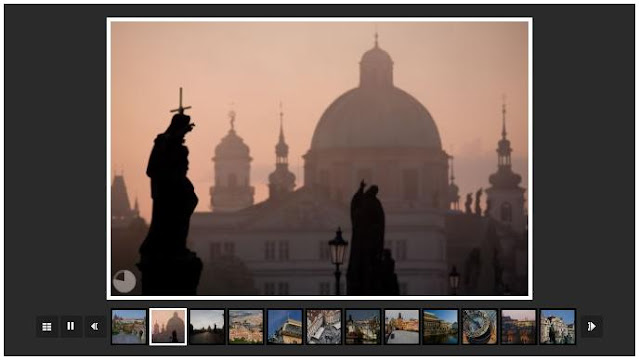Select the eighth thumbnail of riverside buildings
640x361 pixels.
(x=402, y=327)
